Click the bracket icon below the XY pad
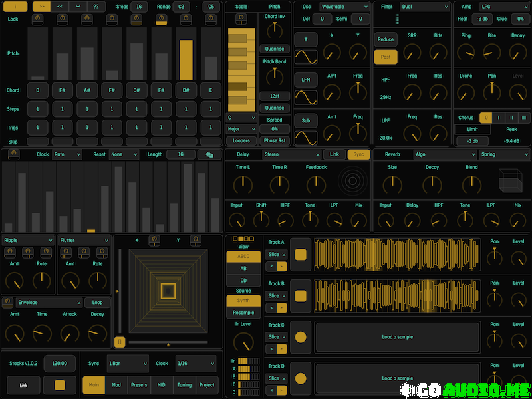Viewport: 532px width, 399px height. point(120,342)
